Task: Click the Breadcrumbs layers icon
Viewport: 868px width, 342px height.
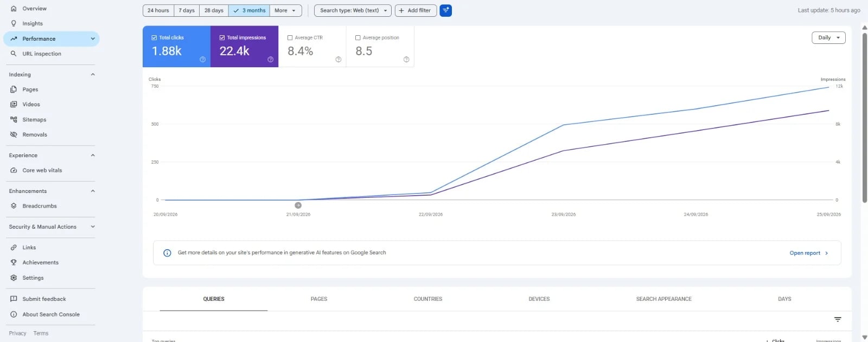Action: [14, 206]
